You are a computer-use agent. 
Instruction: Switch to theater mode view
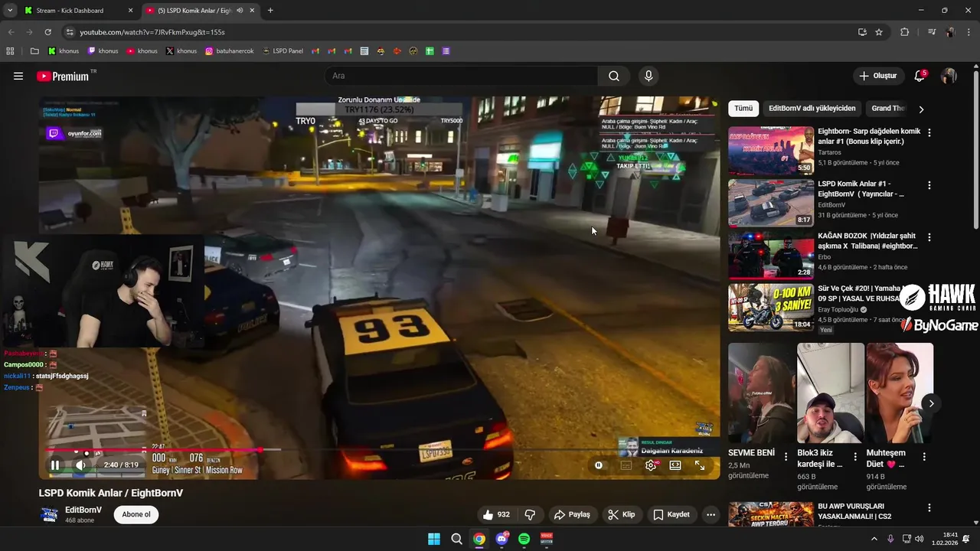(x=675, y=465)
